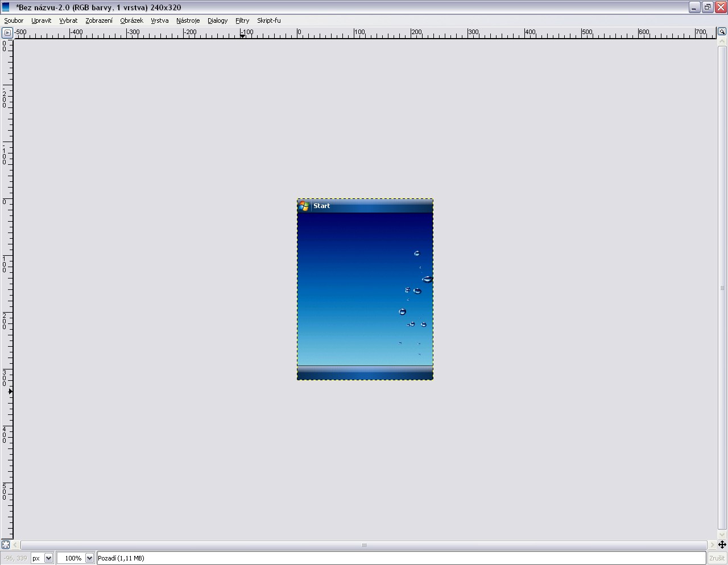728x565 pixels.
Task: Click vertical scrollbar down arrow
Action: 722,534
